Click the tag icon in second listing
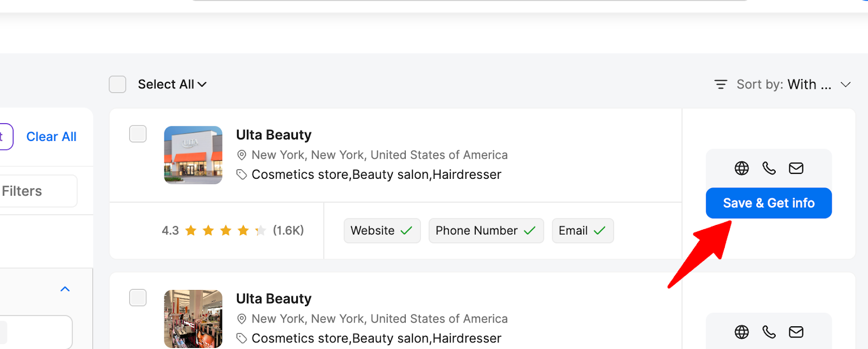 (242, 338)
